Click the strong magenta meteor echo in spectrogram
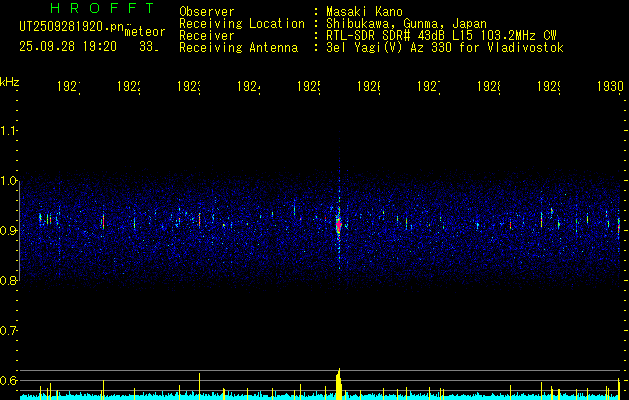Screen dimensions: 629x400 coord(339,225)
